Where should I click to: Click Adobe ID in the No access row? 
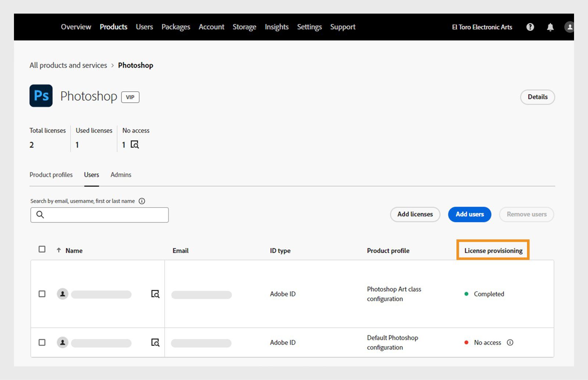(283, 342)
